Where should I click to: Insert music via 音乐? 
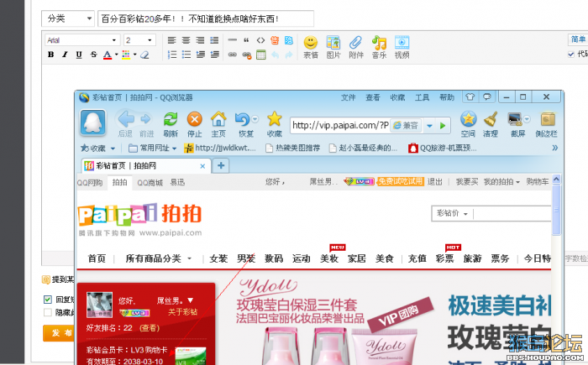click(x=379, y=47)
